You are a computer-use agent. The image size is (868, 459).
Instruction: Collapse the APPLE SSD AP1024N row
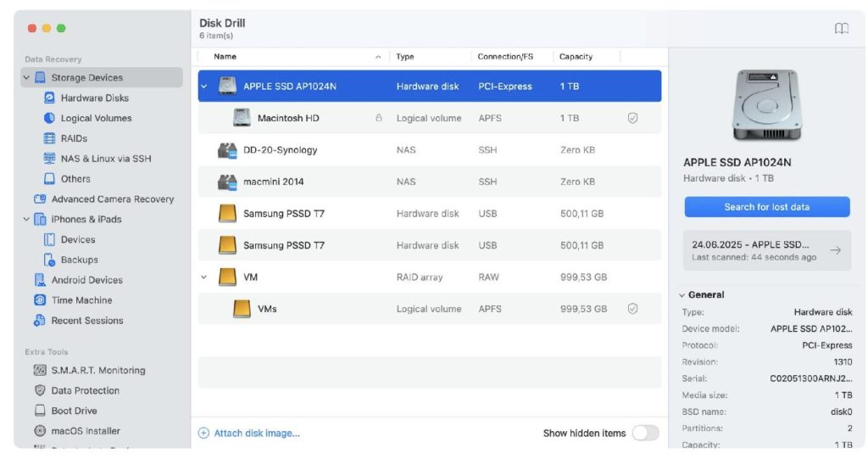204,86
